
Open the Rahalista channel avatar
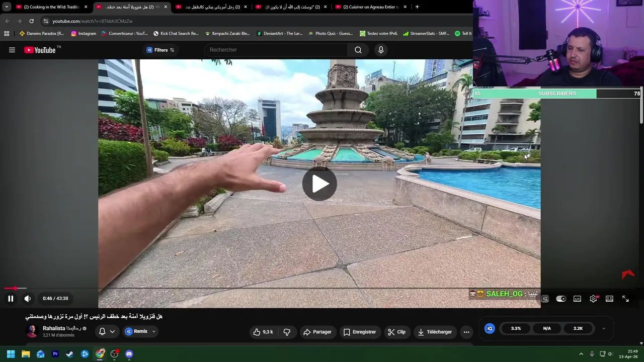tap(32, 331)
